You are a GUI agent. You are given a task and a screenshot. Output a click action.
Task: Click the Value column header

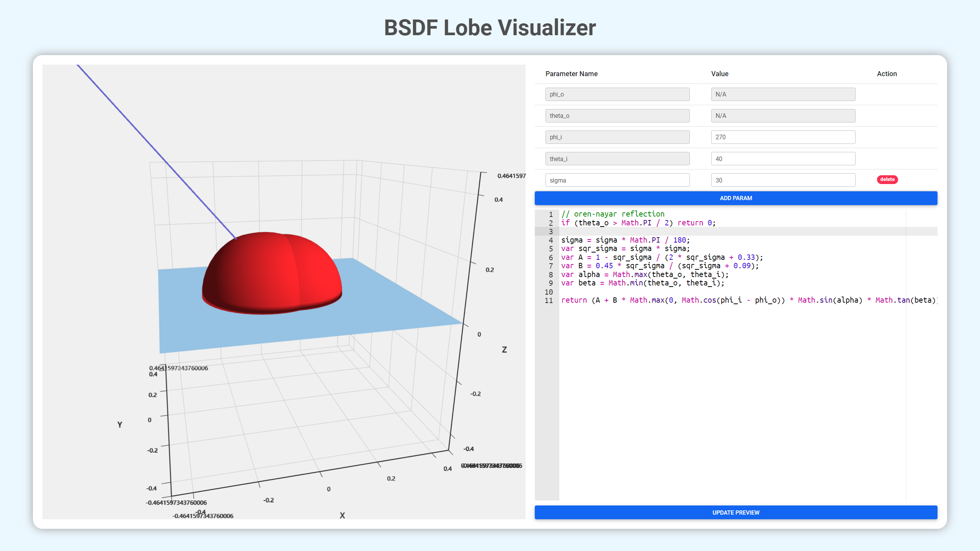point(719,74)
